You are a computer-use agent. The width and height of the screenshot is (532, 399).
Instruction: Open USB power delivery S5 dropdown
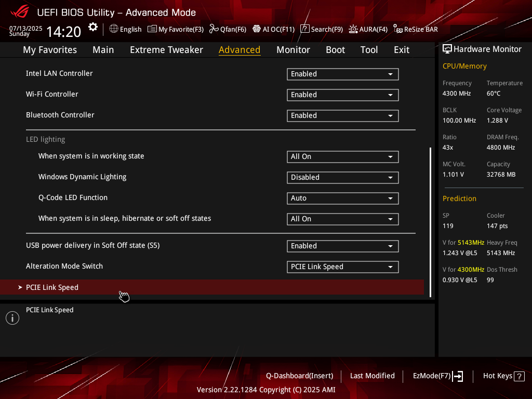[x=343, y=246]
